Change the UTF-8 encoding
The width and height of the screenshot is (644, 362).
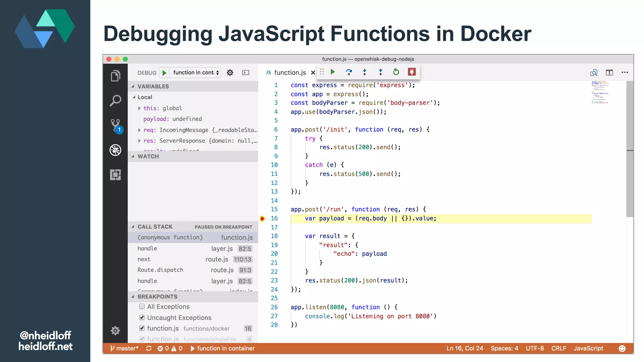pyautogui.click(x=535, y=348)
